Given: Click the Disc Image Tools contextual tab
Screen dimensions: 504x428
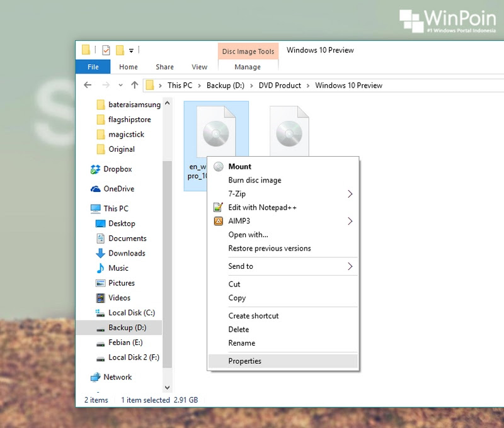Looking at the screenshot, I should (x=248, y=52).
